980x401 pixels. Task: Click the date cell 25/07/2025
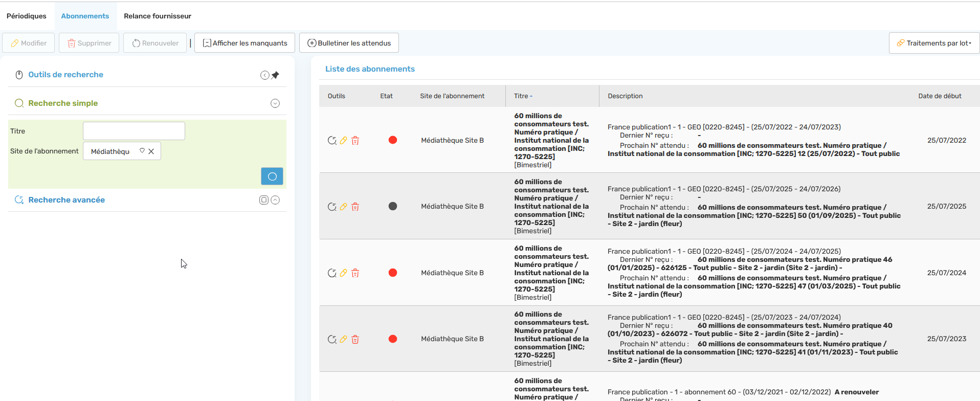coord(947,206)
